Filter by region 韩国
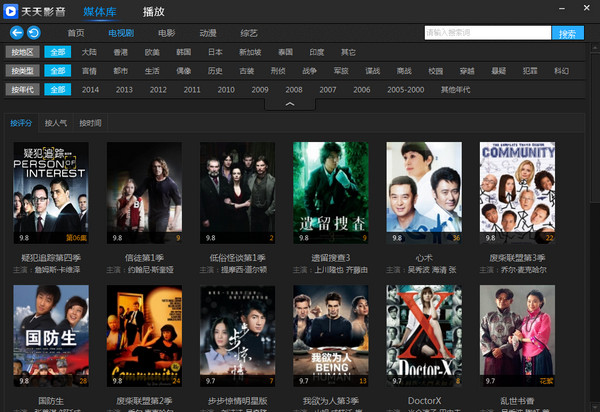Screen dimensions: 600x412 [x=184, y=52]
